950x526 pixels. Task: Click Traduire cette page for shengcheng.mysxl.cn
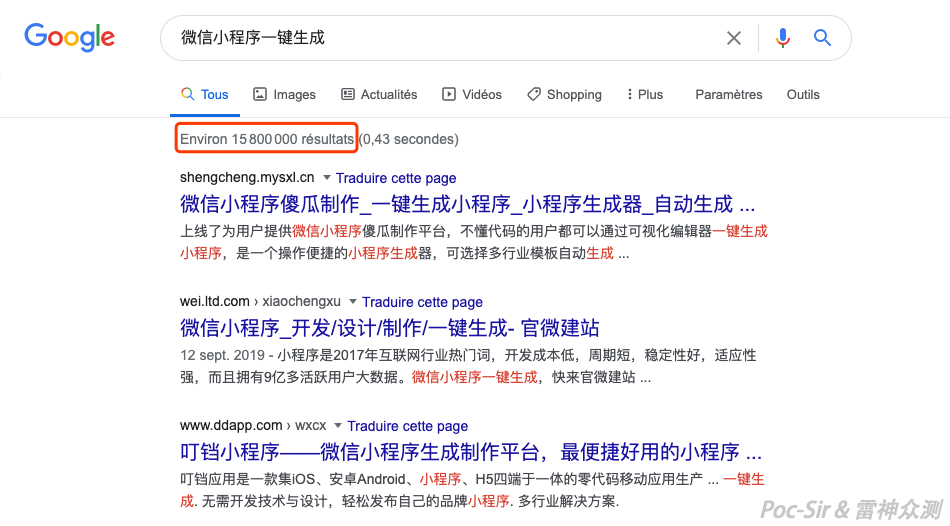click(396, 178)
